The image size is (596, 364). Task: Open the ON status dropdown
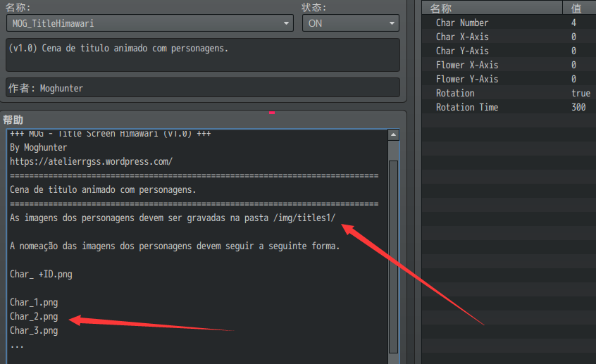350,23
